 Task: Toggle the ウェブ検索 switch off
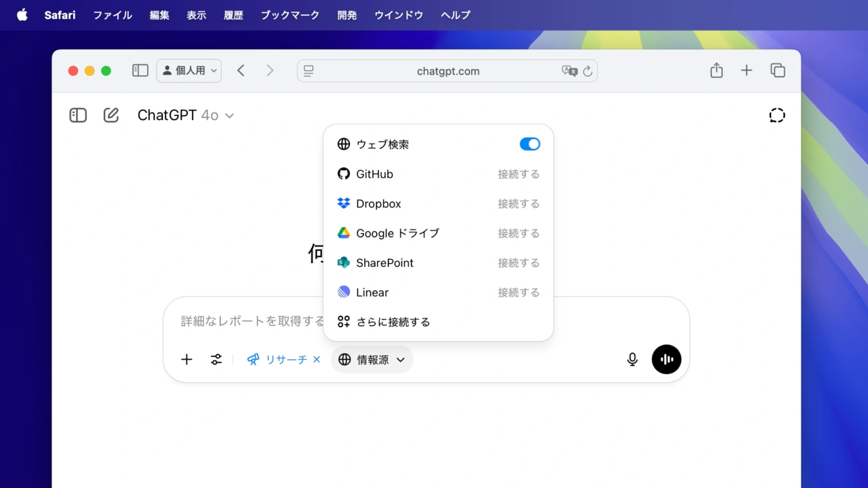[x=530, y=144]
